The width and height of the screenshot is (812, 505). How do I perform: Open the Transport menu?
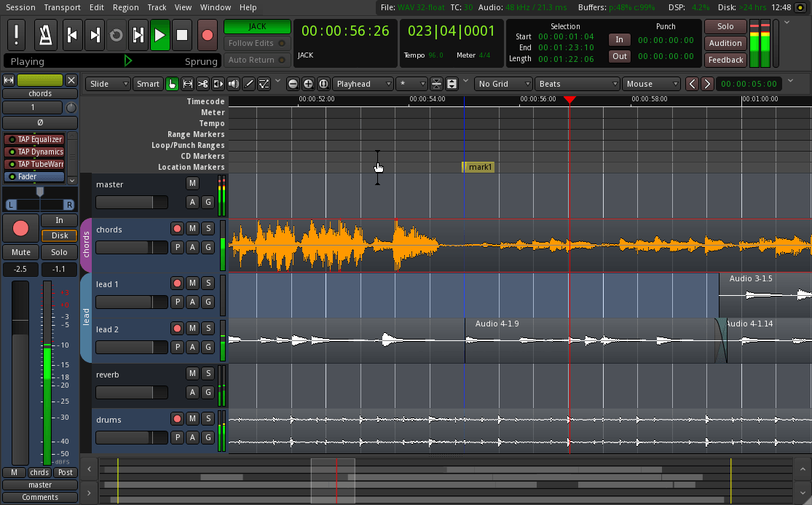click(x=63, y=7)
